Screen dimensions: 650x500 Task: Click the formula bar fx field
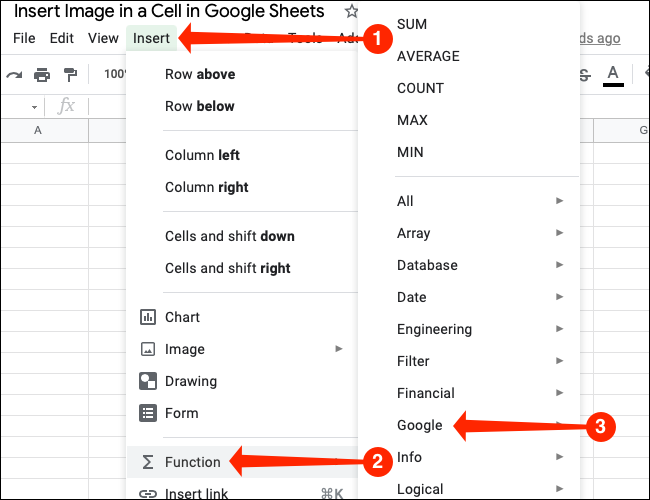click(x=67, y=106)
